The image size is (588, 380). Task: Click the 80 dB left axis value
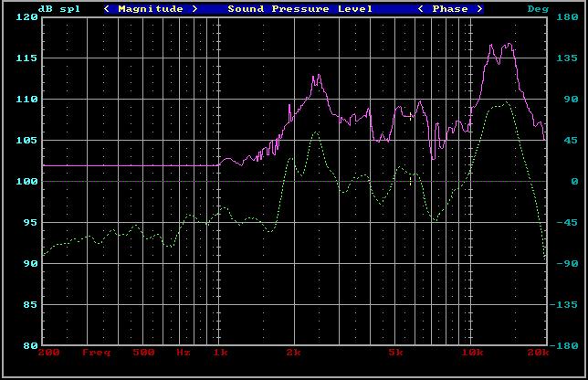[x=31, y=345]
